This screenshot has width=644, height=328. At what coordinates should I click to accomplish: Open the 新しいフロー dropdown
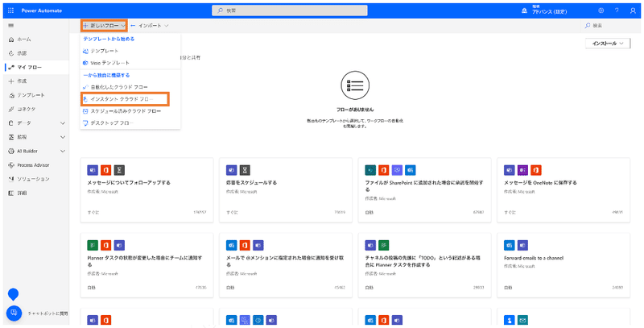pyautogui.click(x=104, y=26)
